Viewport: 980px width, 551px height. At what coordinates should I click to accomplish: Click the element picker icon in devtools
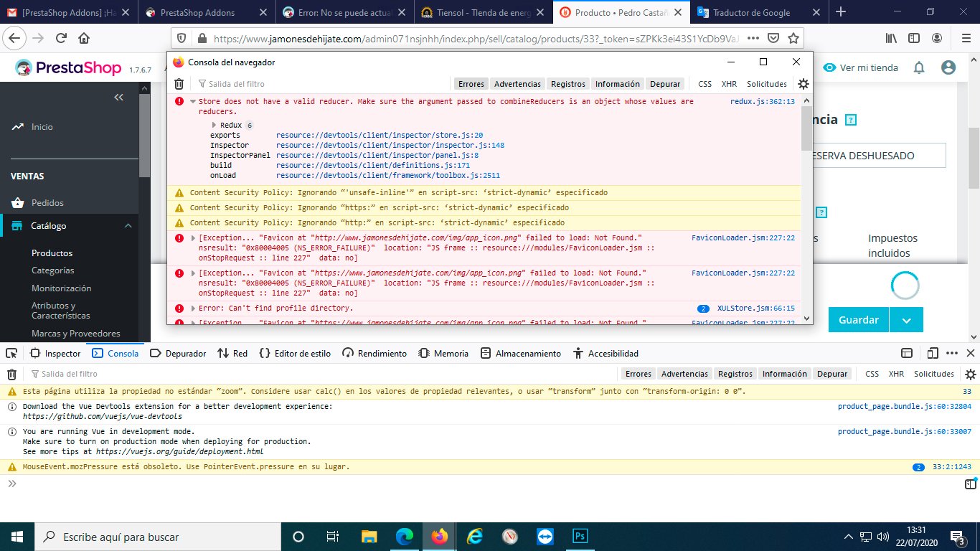(11, 353)
